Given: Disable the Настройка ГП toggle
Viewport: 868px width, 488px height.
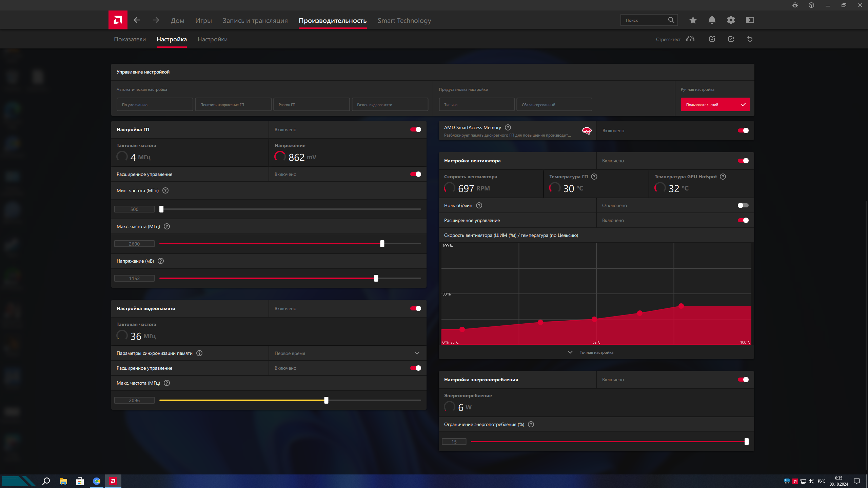Looking at the screenshot, I should (x=415, y=129).
